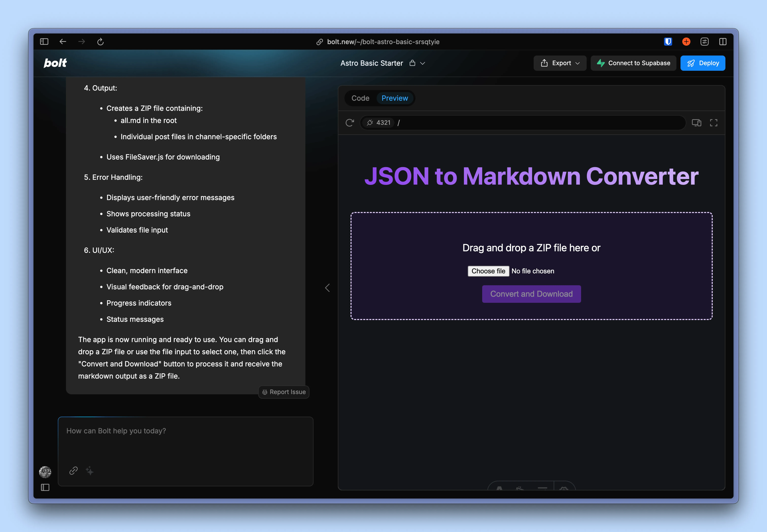Open the Export dropdown menu
Viewport: 767px width, 532px height.
[x=560, y=63]
